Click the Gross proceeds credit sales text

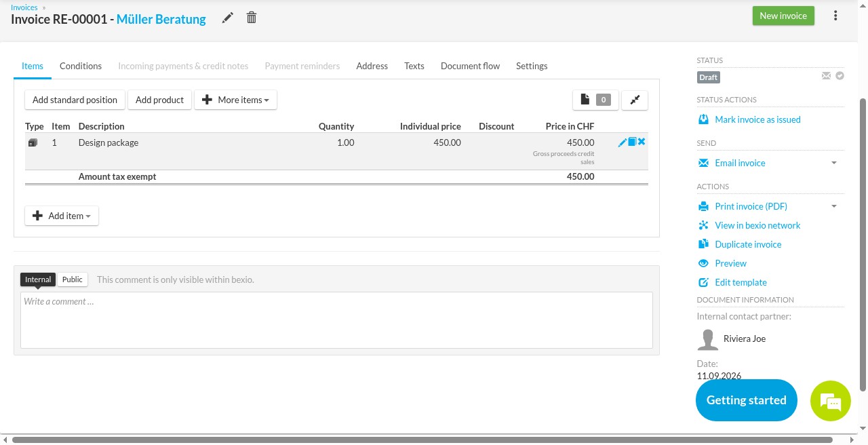[564, 158]
